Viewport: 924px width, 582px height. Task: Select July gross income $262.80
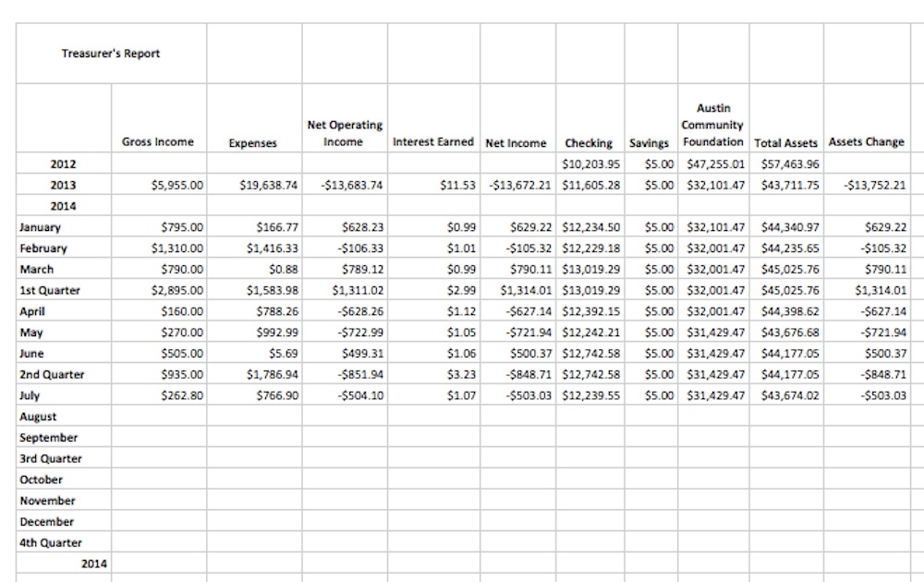[182, 395]
